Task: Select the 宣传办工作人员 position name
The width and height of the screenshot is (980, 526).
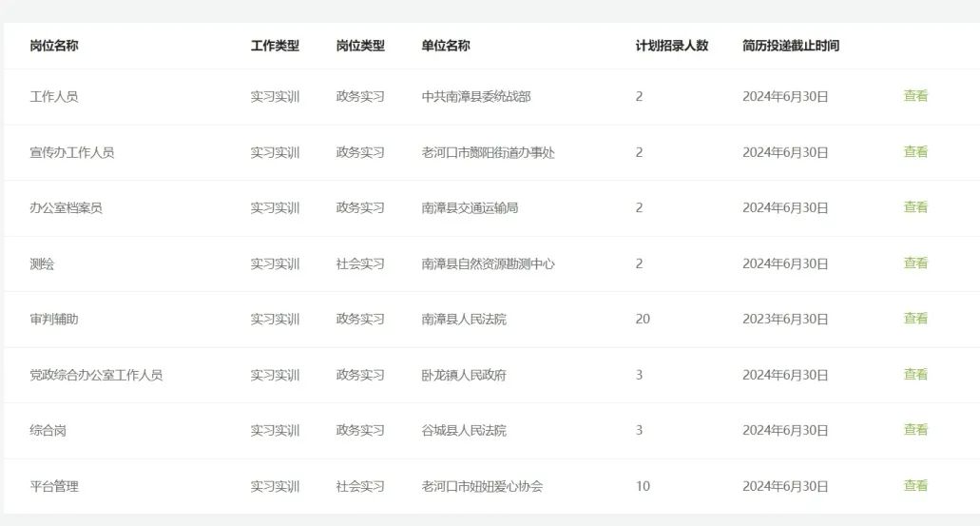Action: (x=72, y=152)
